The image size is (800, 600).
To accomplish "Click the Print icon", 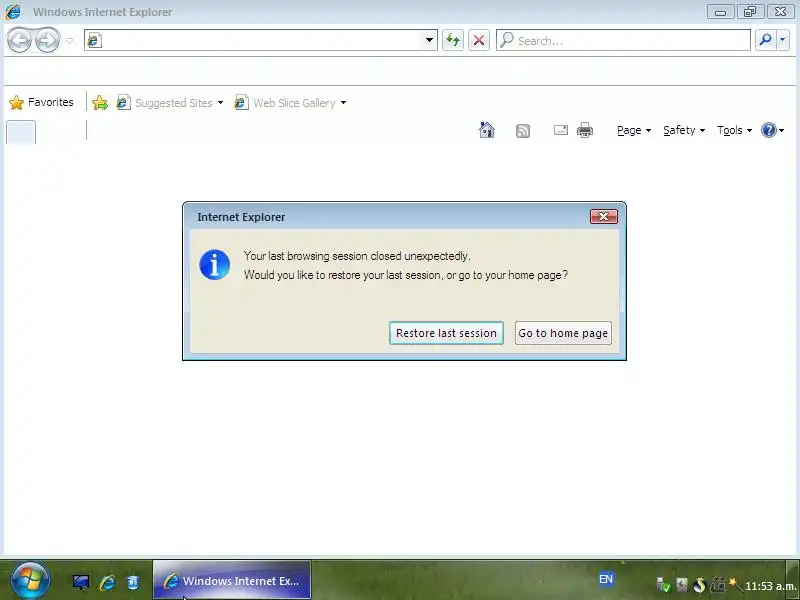I will point(585,130).
